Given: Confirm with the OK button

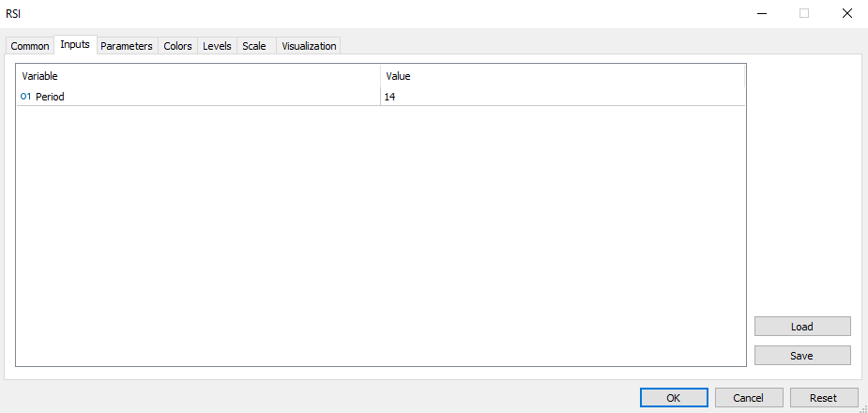Looking at the screenshot, I should click(674, 397).
